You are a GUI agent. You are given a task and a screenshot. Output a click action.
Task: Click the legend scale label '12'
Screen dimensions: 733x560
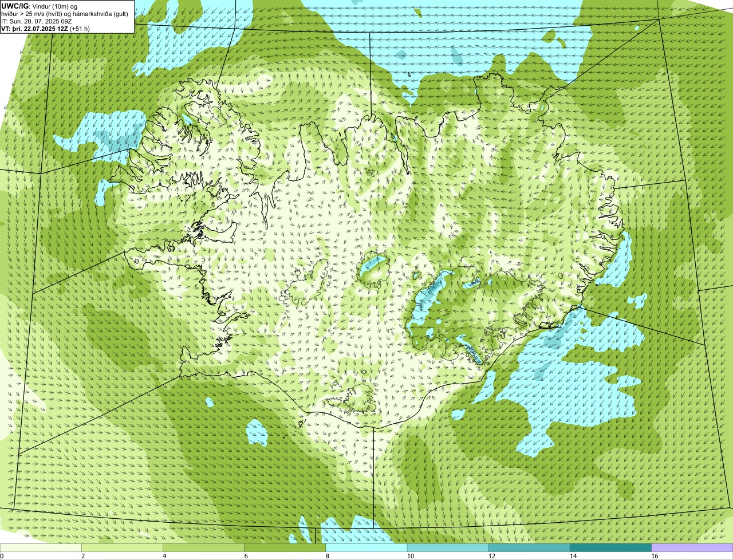pyautogui.click(x=491, y=556)
